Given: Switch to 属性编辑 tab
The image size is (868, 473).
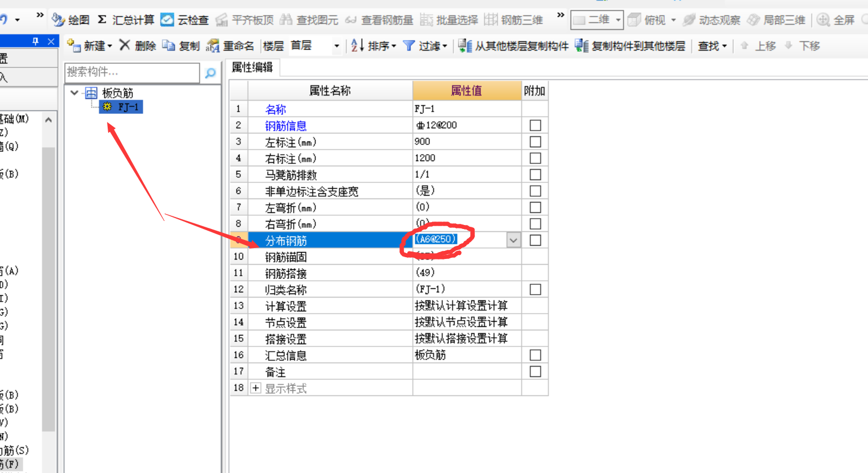Looking at the screenshot, I should pyautogui.click(x=252, y=67).
